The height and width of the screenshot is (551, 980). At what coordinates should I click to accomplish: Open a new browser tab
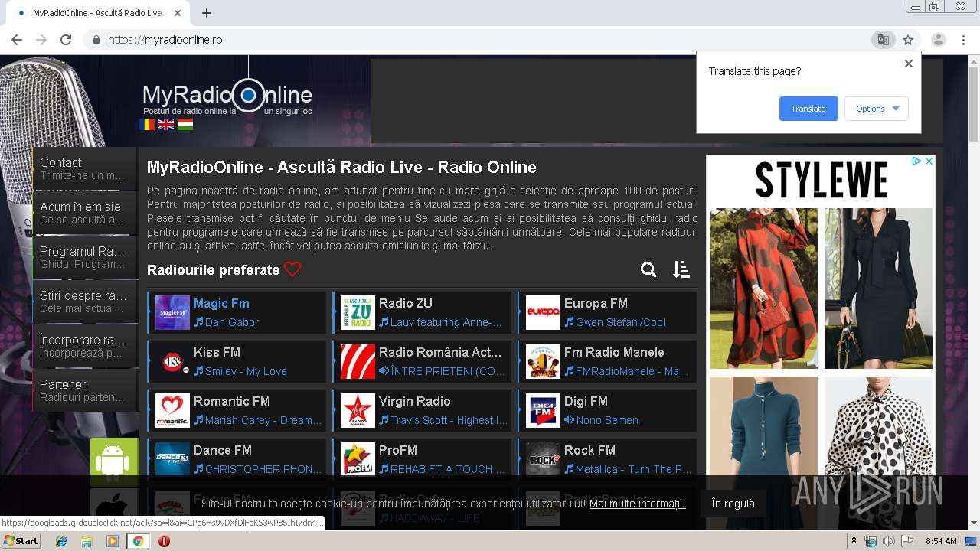[206, 13]
